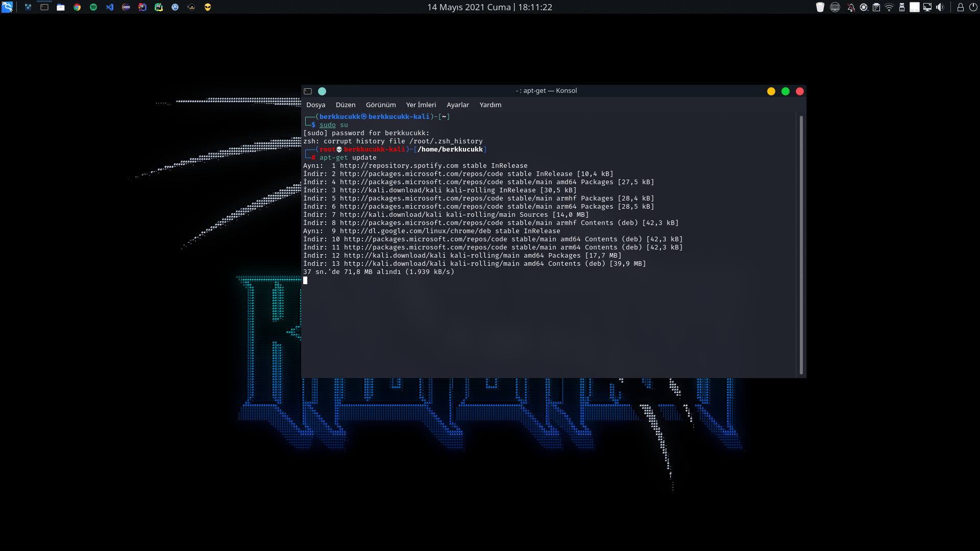Open PyCharm from the top panel

click(159, 7)
